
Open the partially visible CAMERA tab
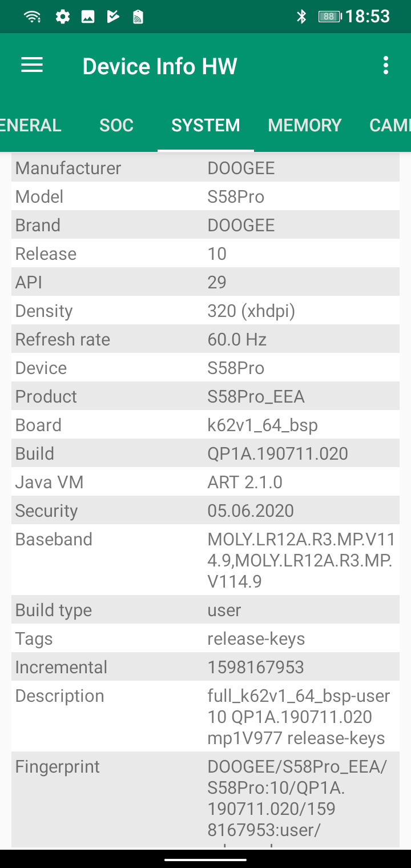point(390,125)
